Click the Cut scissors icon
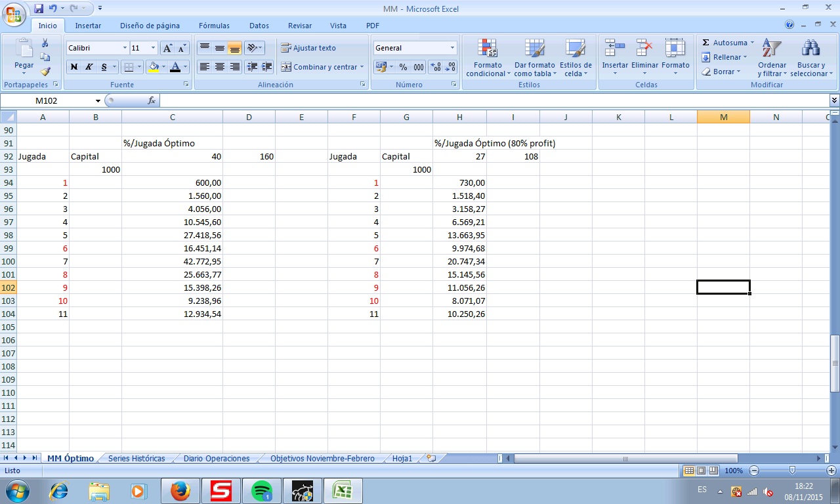Viewport: 840px width, 504px height. click(45, 43)
